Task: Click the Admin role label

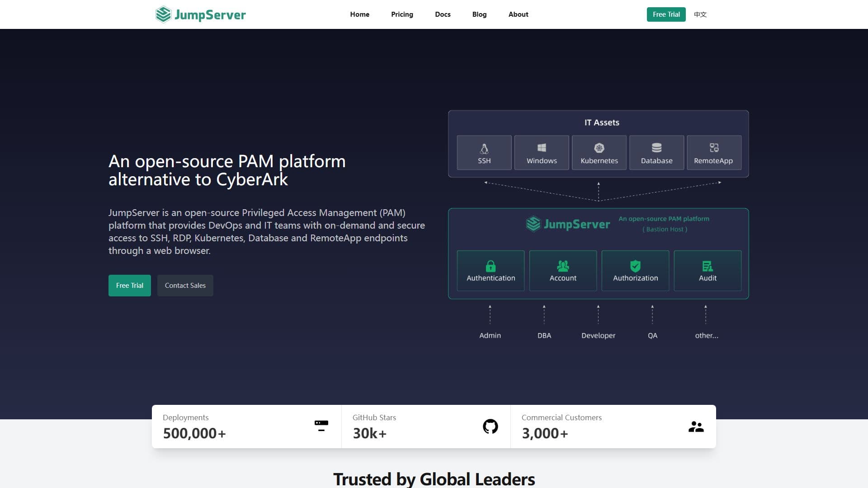Action: click(490, 335)
